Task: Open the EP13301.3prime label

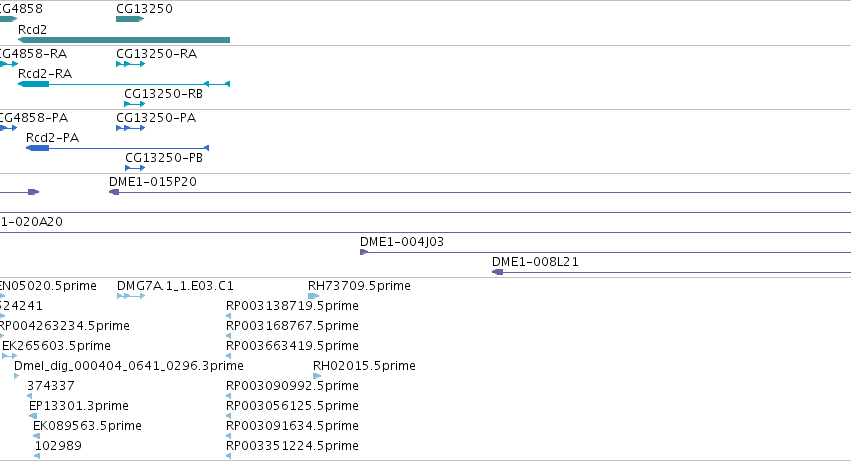Action: 79,406
